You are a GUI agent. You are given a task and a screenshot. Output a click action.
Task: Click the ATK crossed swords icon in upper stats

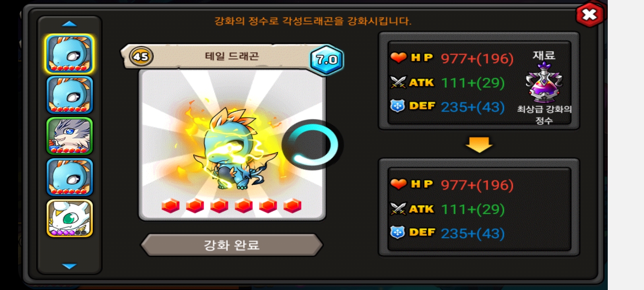click(x=398, y=82)
